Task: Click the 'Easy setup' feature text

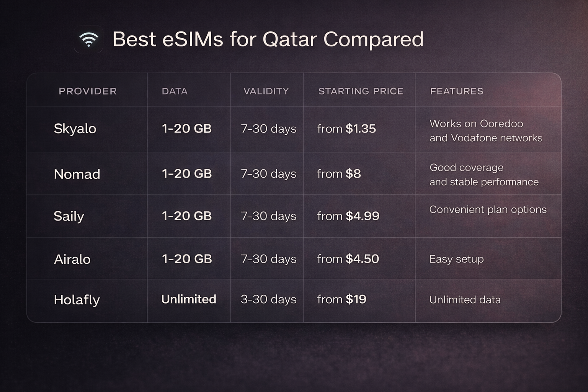Action: click(x=456, y=259)
